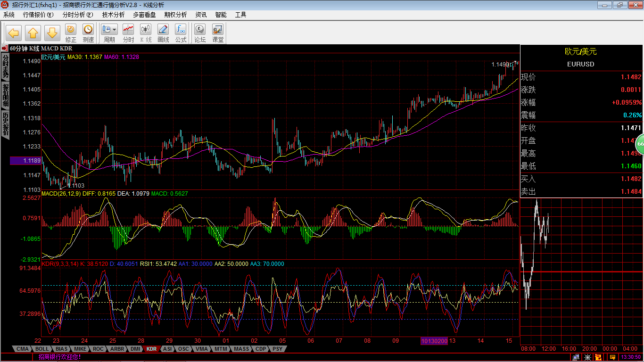The width and height of the screenshot is (644, 362).
Task: Switch to the PSY indicator tab
Action: [278, 349]
